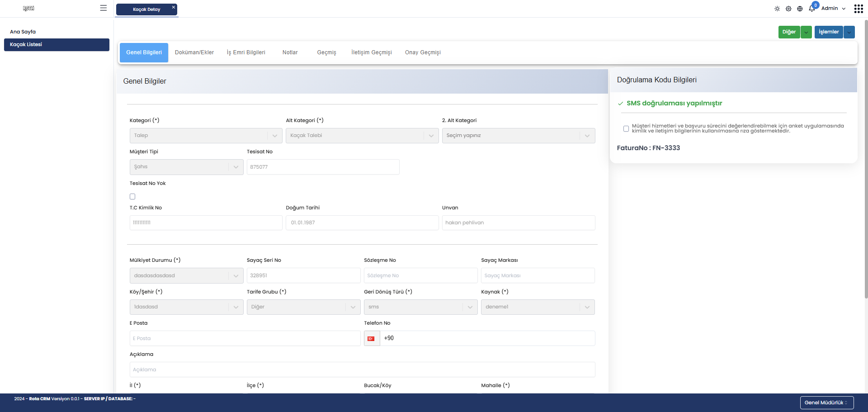
Task: Expand the green Diğer button arrow
Action: [806, 32]
